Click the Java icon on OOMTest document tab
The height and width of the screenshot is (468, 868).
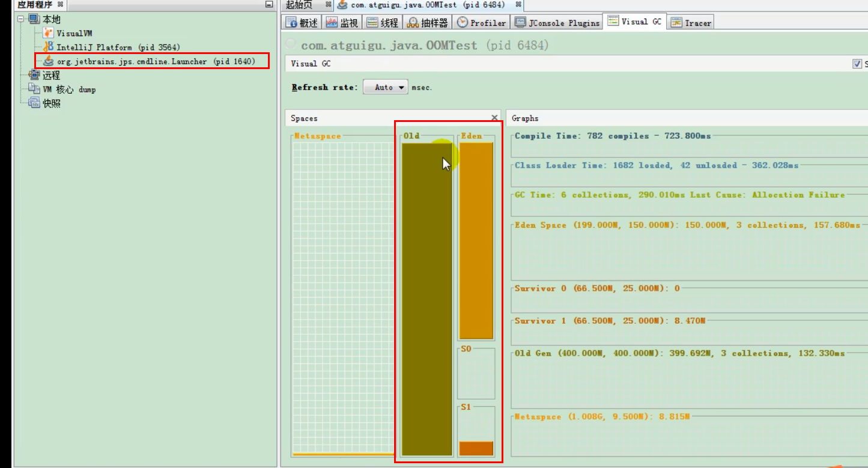point(342,5)
